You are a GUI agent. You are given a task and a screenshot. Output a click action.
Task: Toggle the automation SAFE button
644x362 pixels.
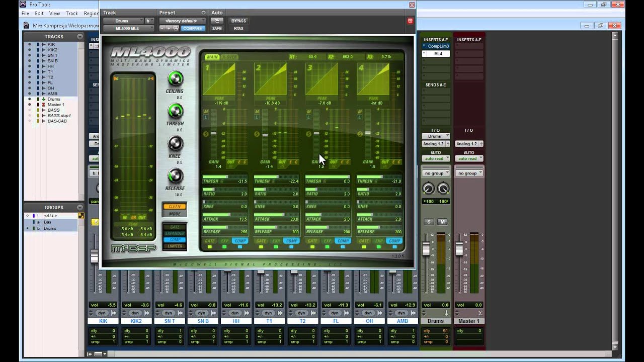(x=217, y=29)
